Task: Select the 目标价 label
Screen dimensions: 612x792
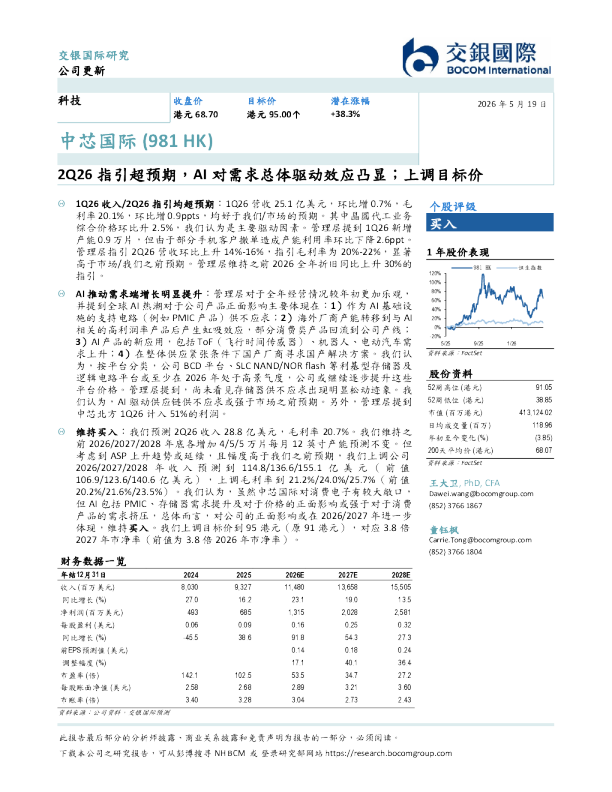Action: (262, 101)
